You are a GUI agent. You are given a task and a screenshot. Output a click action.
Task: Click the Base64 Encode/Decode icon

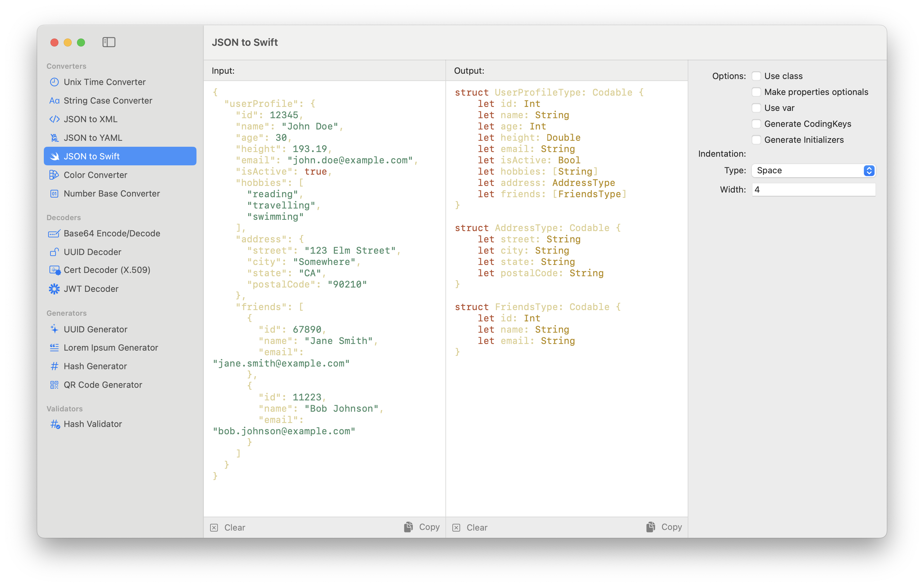pos(53,232)
